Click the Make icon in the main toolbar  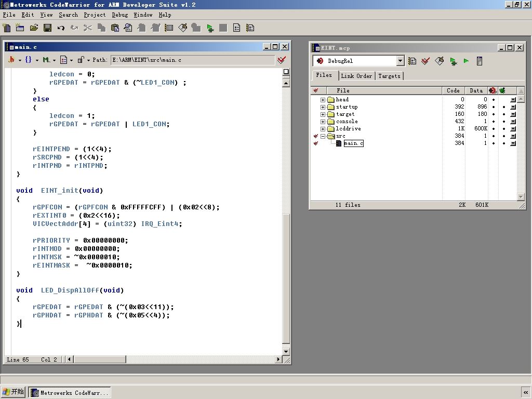182,28
